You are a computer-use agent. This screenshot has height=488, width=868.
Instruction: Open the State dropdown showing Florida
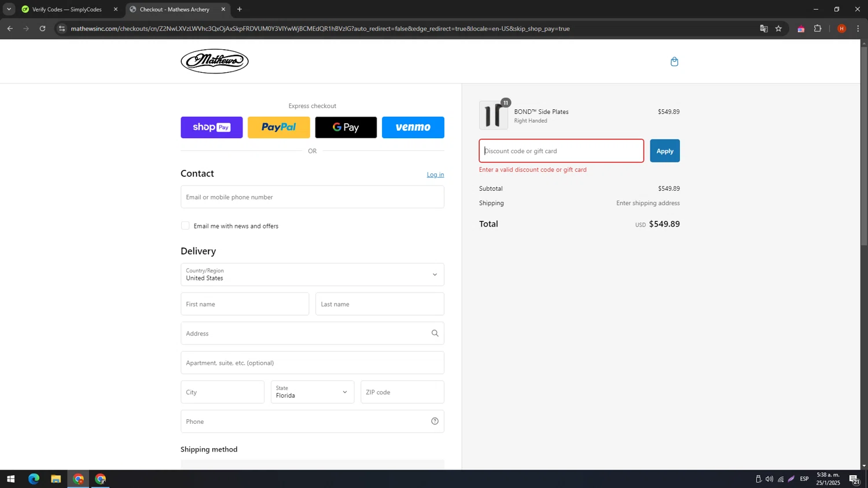312,392
